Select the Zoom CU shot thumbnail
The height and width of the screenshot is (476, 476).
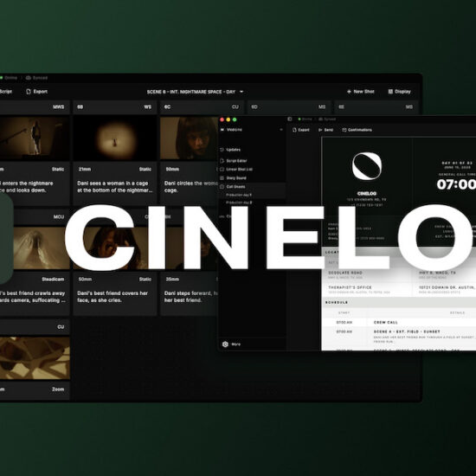[35, 358]
